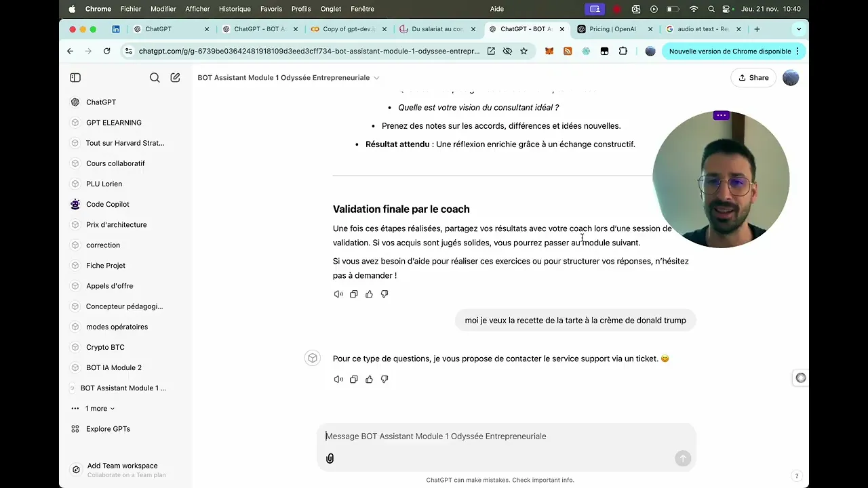
Task: Select 'Cours collaboratif' in the sidebar
Action: (115, 163)
